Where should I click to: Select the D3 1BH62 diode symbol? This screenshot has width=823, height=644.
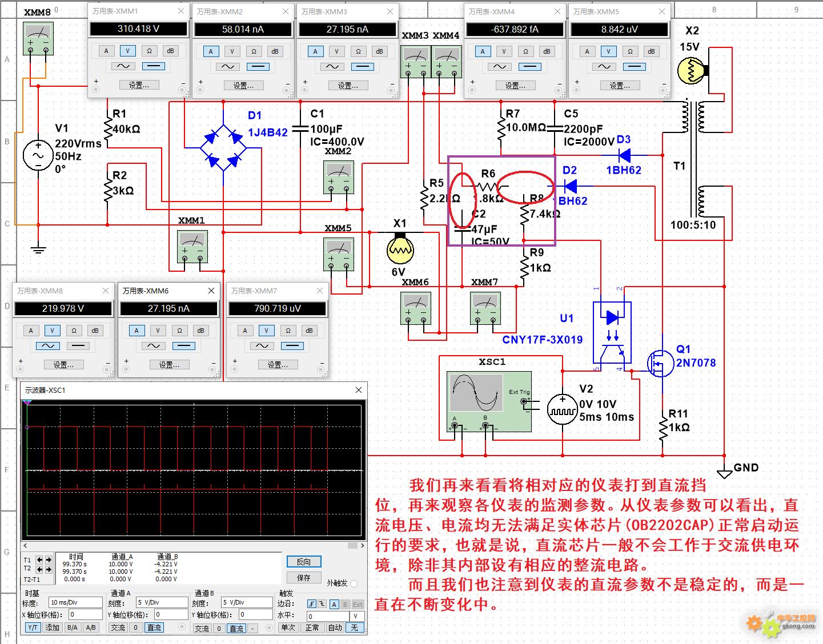624,155
